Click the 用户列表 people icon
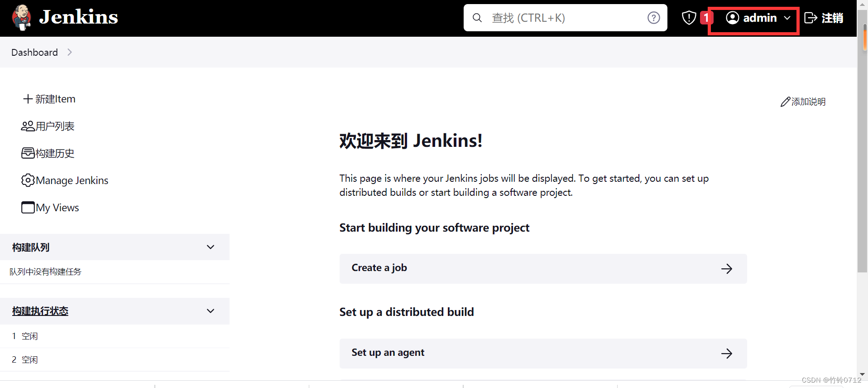 28,126
